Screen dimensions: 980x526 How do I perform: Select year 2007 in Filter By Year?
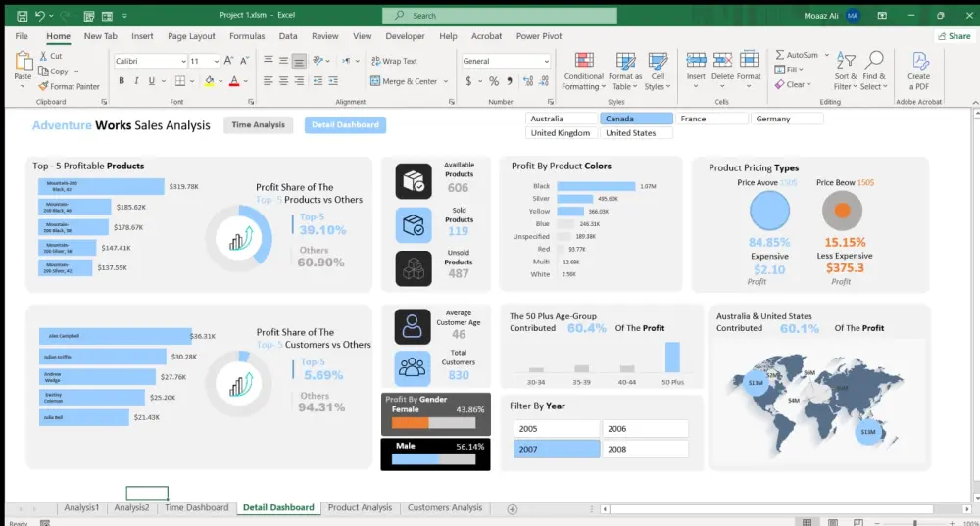557,449
